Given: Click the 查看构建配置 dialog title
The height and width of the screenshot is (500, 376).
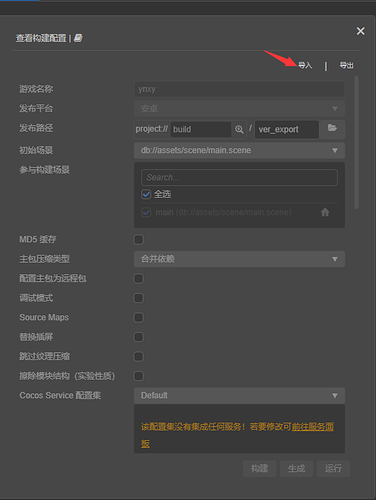Looking at the screenshot, I should (41, 38).
